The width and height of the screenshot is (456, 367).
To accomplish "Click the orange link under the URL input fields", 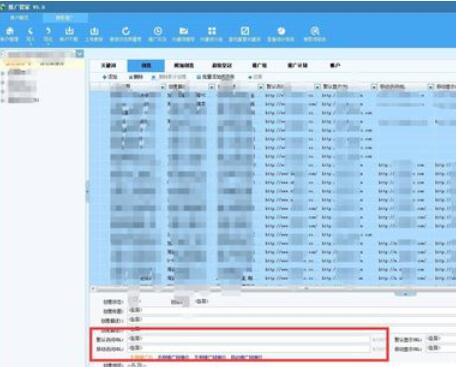I will (141, 357).
